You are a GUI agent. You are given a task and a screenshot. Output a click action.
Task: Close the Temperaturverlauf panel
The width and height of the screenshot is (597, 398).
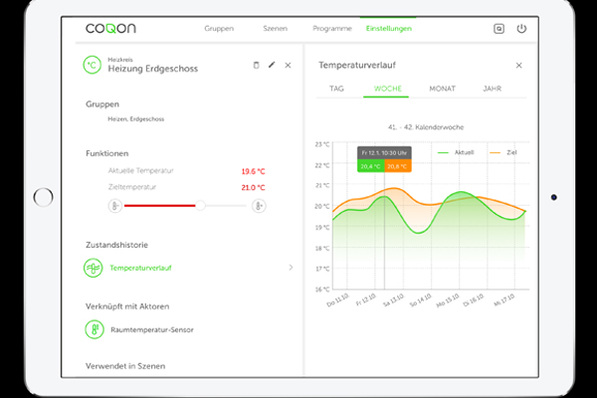click(519, 66)
